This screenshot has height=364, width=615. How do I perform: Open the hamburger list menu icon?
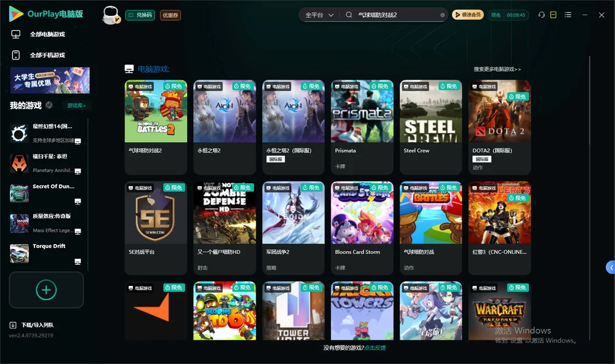click(x=568, y=15)
